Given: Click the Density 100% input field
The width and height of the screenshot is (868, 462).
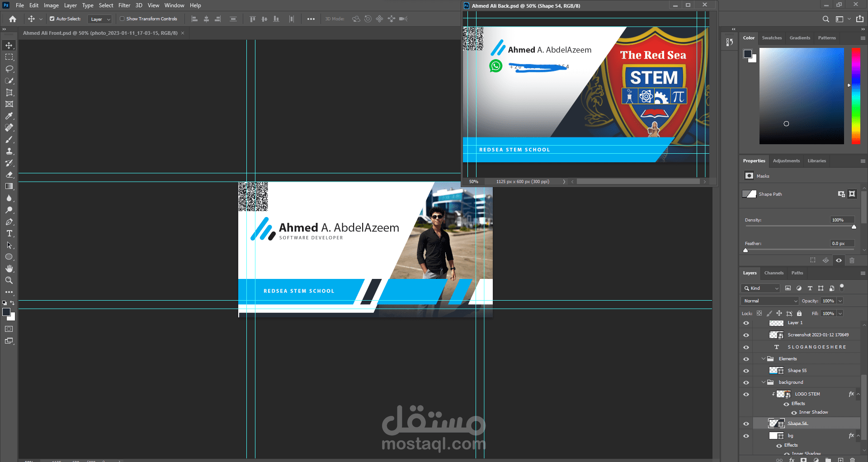Looking at the screenshot, I should coord(842,220).
